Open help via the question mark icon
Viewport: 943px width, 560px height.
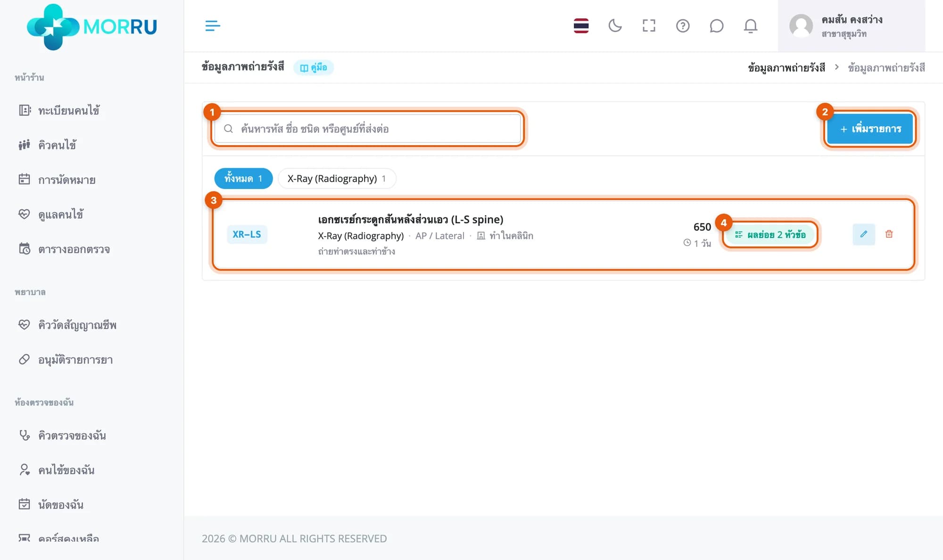pos(683,26)
